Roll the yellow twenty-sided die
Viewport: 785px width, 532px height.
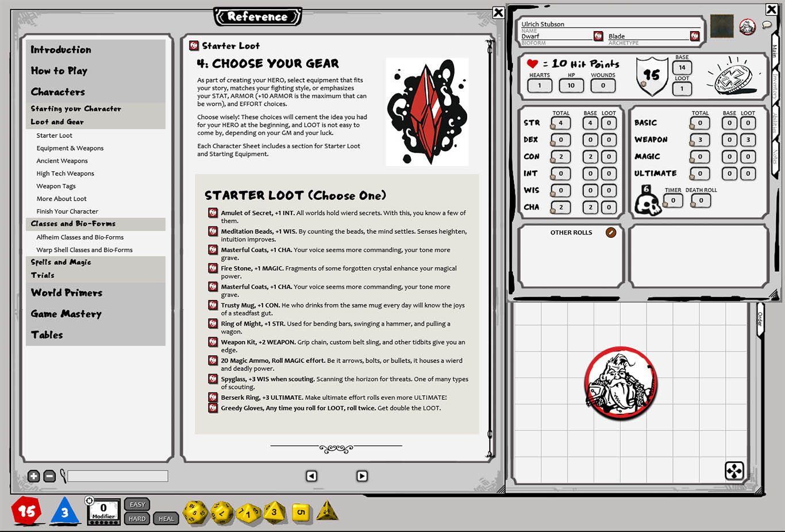[195, 511]
